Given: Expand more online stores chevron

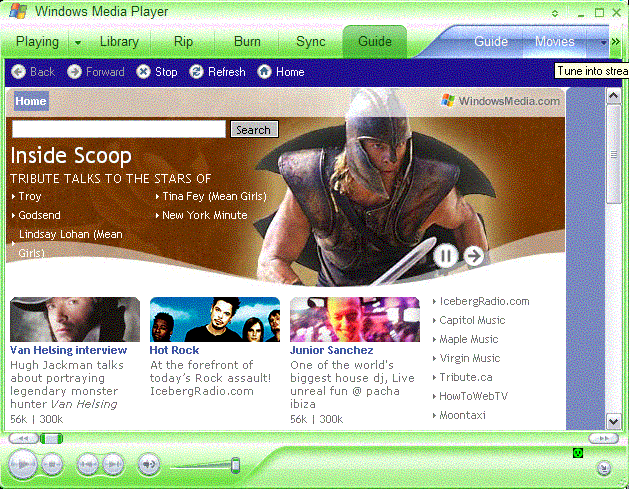Looking at the screenshot, I should [602, 42].
